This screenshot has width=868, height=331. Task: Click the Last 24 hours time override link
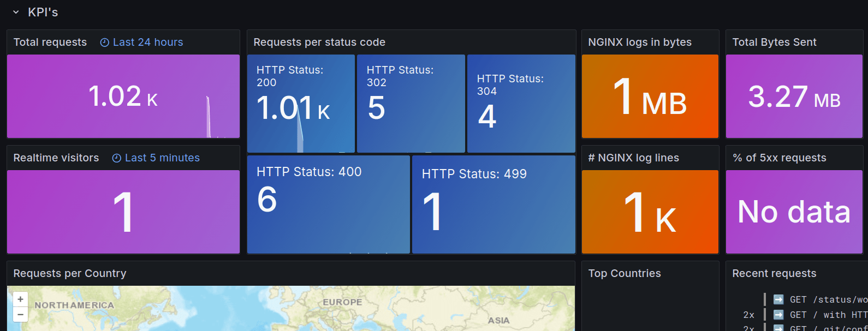(x=148, y=43)
